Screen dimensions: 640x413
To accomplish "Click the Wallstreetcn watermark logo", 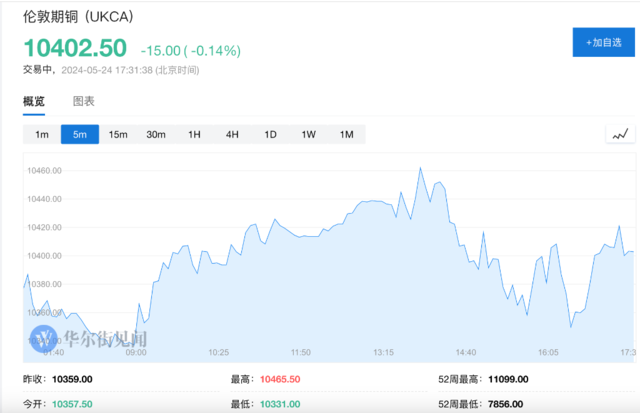I will click(92, 338).
